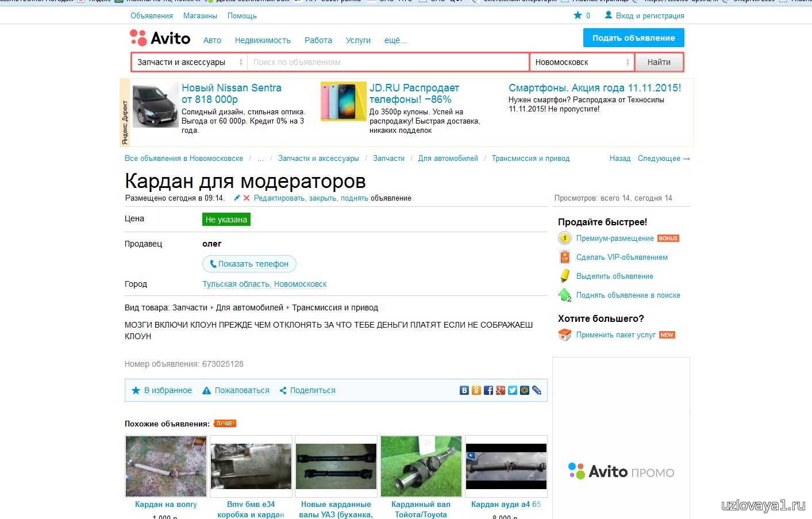
Task: Click Поделиться share link
Action: [x=313, y=390]
